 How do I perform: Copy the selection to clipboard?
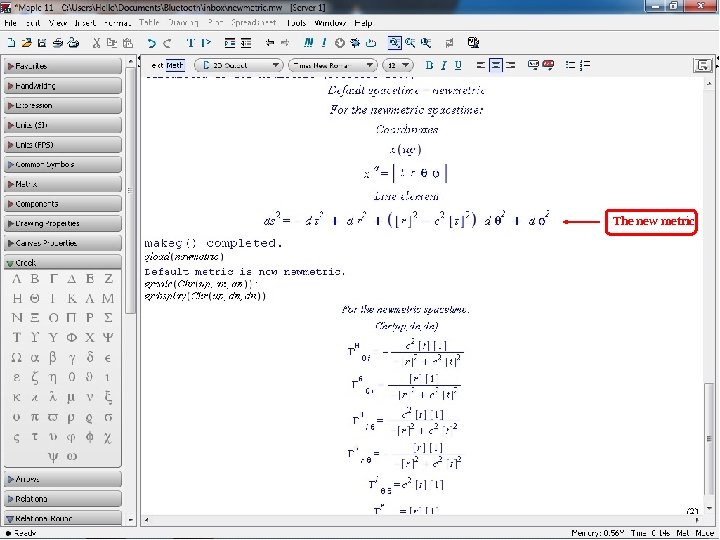click(x=112, y=43)
